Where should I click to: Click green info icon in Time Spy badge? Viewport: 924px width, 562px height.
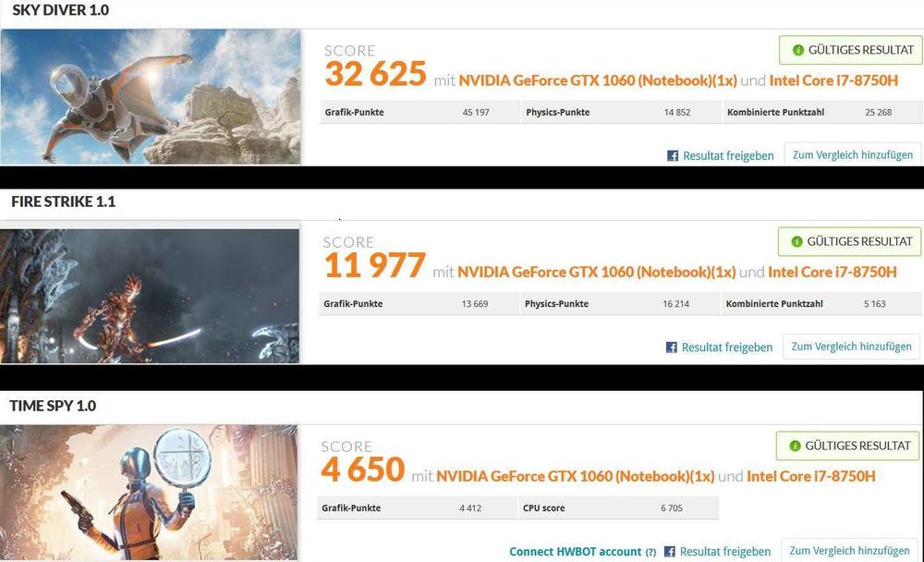click(795, 446)
